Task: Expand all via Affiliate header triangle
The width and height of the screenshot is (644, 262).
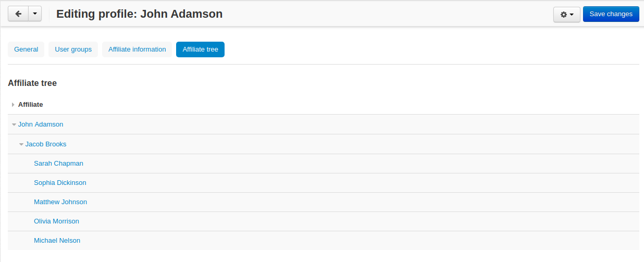Action: (x=13, y=105)
